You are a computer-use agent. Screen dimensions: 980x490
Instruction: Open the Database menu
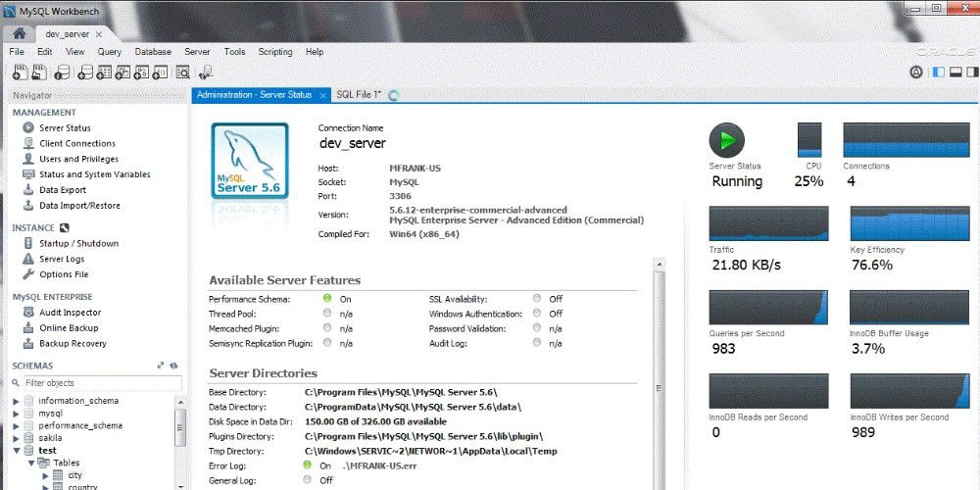tap(153, 52)
